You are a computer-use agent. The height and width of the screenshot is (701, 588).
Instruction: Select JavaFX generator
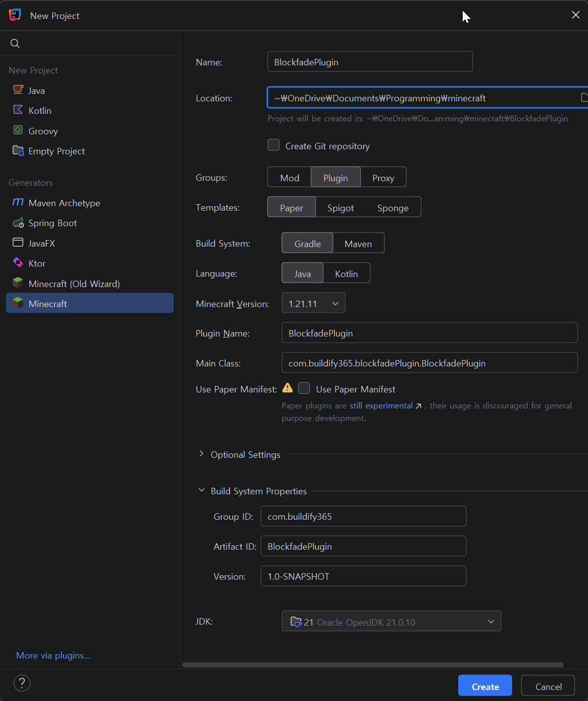click(90, 243)
